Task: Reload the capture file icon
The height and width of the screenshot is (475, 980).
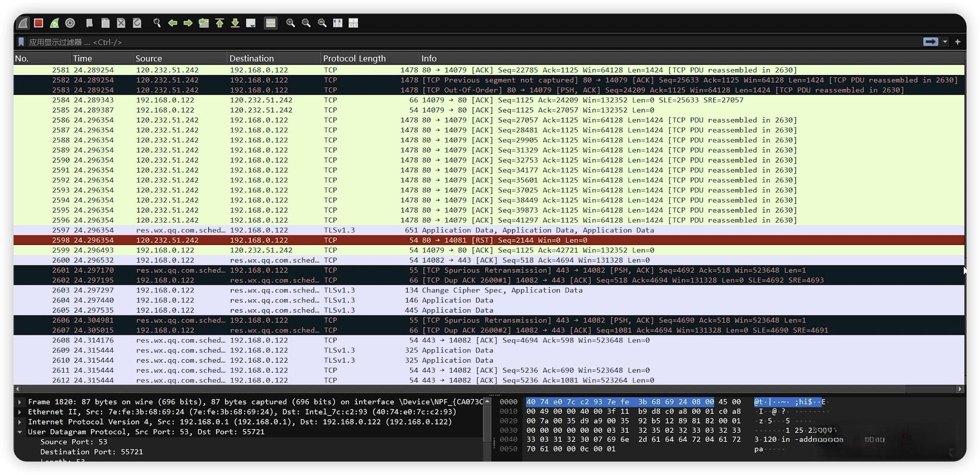Action: [137, 23]
